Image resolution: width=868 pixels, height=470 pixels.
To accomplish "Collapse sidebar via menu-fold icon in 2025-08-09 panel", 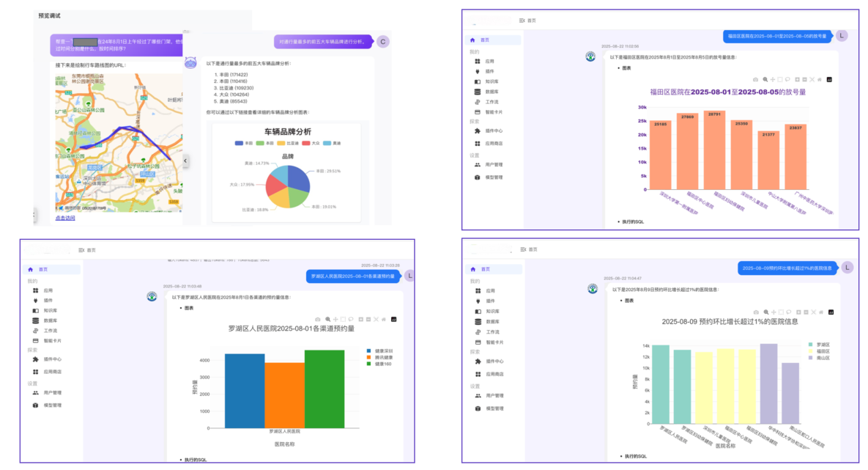I will click(x=523, y=249).
